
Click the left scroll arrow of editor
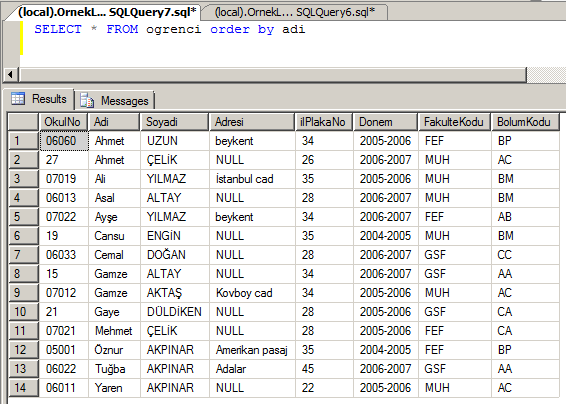click(10, 75)
